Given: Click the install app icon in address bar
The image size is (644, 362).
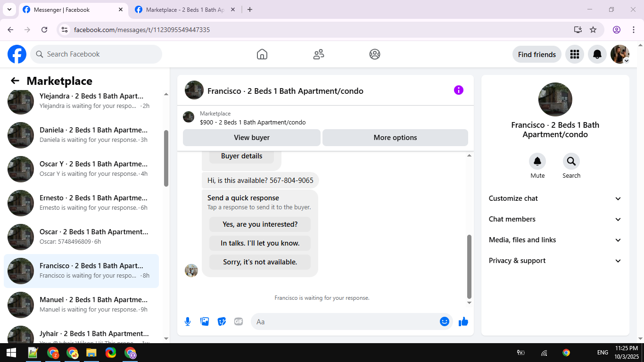Looking at the screenshot, I should tap(578, 30).
